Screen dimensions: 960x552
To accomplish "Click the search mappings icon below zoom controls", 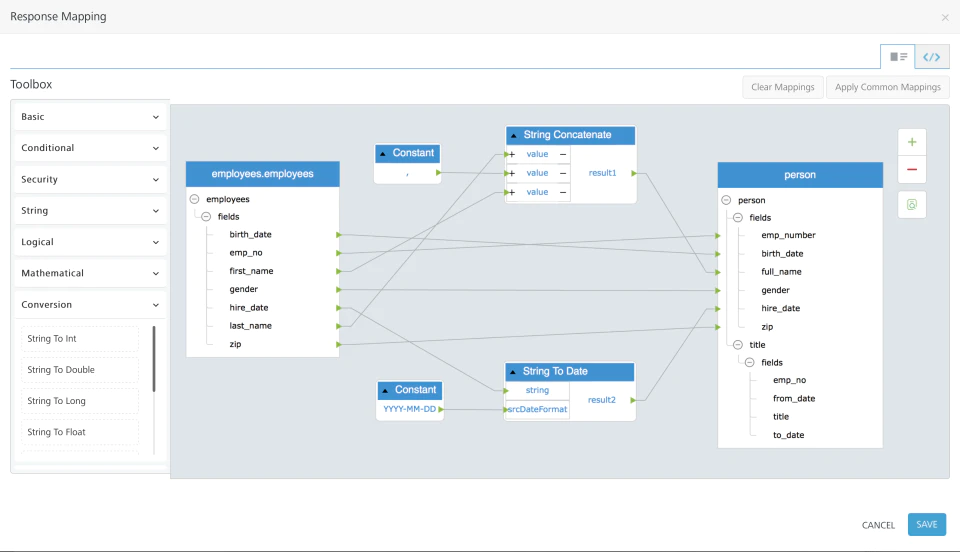I will click(912, 204).
